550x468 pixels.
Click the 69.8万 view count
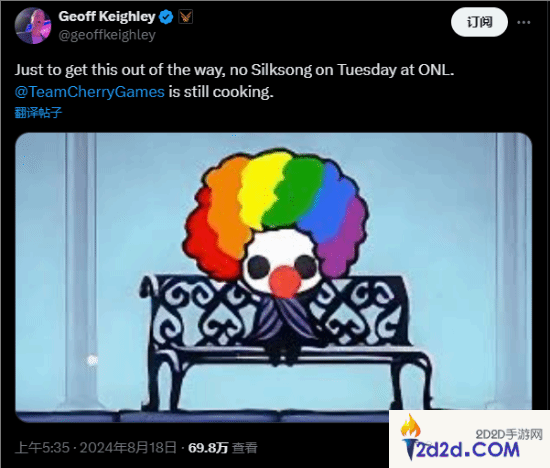pyautogui.click(x=208, y=448)
